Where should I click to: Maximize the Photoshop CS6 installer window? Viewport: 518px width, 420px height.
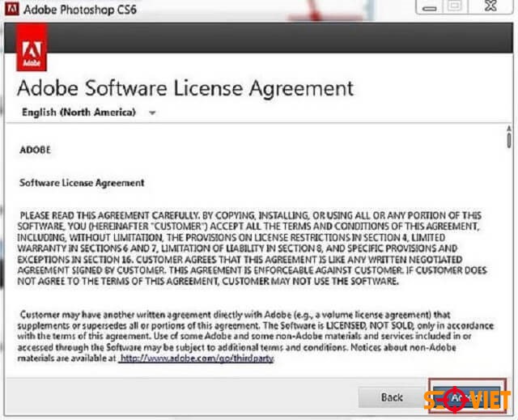(x=456, y=7)
